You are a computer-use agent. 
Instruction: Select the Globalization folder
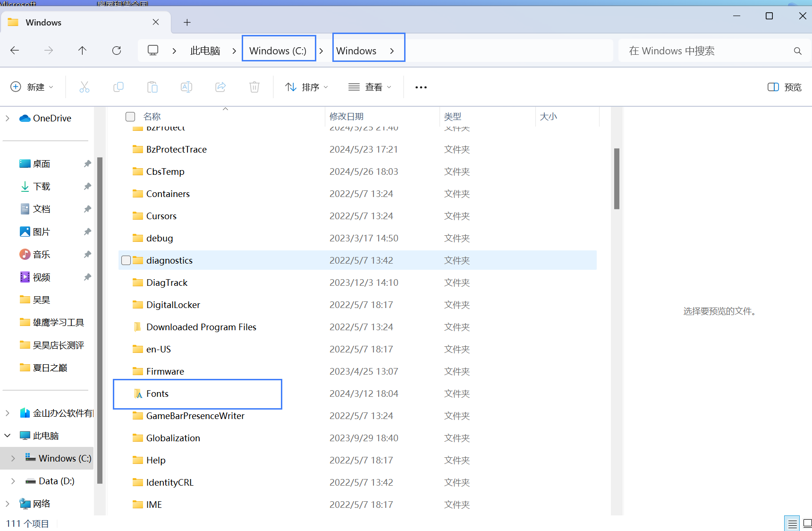173,438
